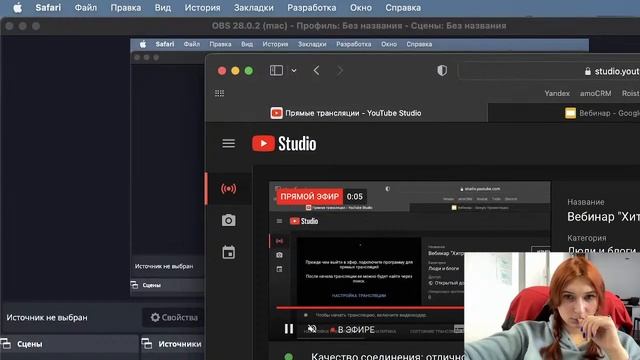Open the Справка menu in the top menu bar
Screen dimensions: 640x360
403,8
